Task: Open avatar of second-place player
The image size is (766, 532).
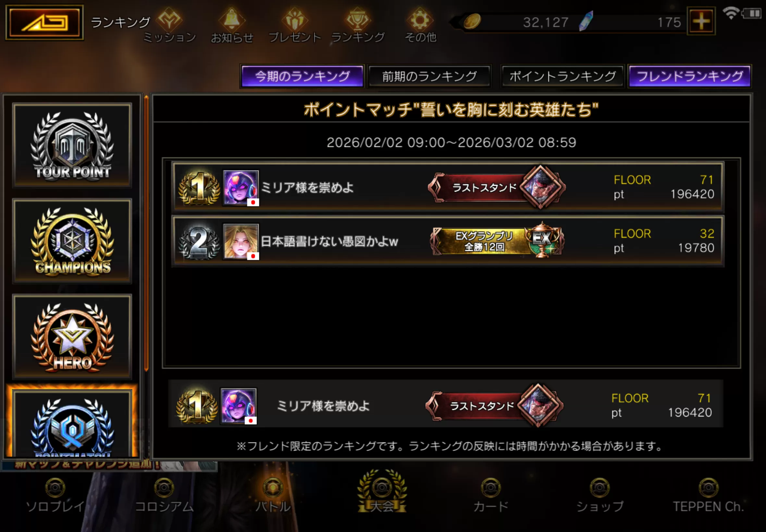Action: (241, 241)
